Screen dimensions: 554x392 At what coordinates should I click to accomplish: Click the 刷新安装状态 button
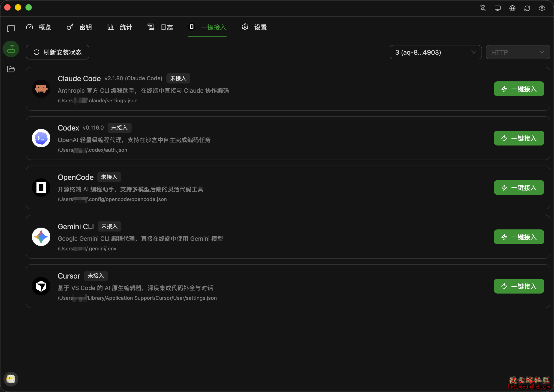click(x=57, y=52)
